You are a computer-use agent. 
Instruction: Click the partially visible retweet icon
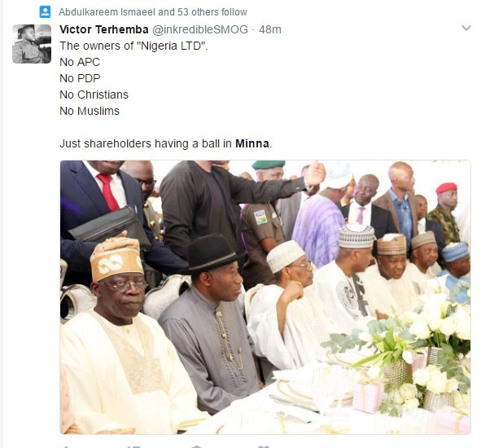click(133, 446)
